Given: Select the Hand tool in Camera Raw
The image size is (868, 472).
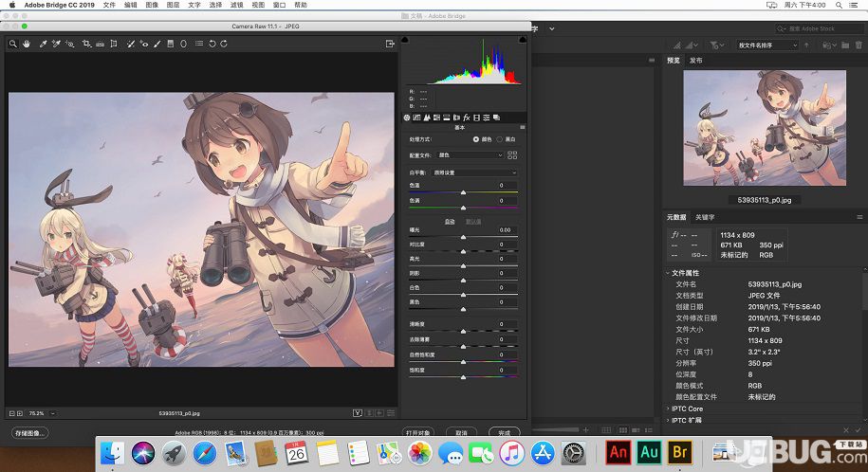Looking at the screenshot, I should [x=26, y=44].
